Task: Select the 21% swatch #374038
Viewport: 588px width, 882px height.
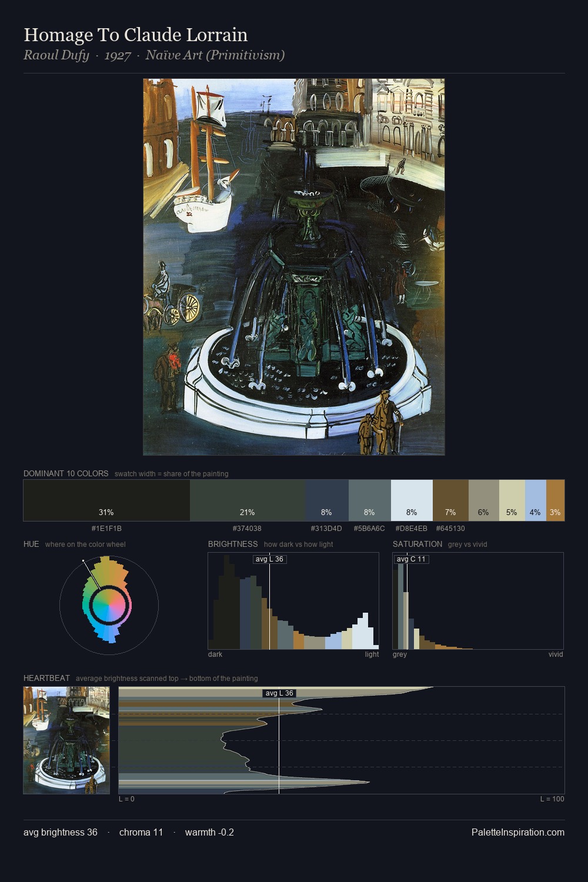Action: (x=248, y=500)
